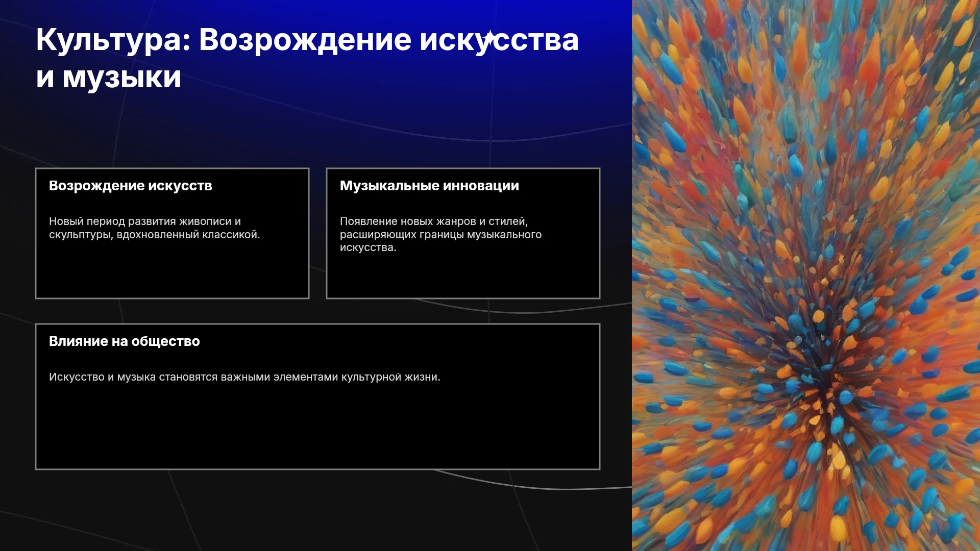The image size is (980, 551).
Task: Click the title's second line "и музыки"
Action: [x=109, y=78]
